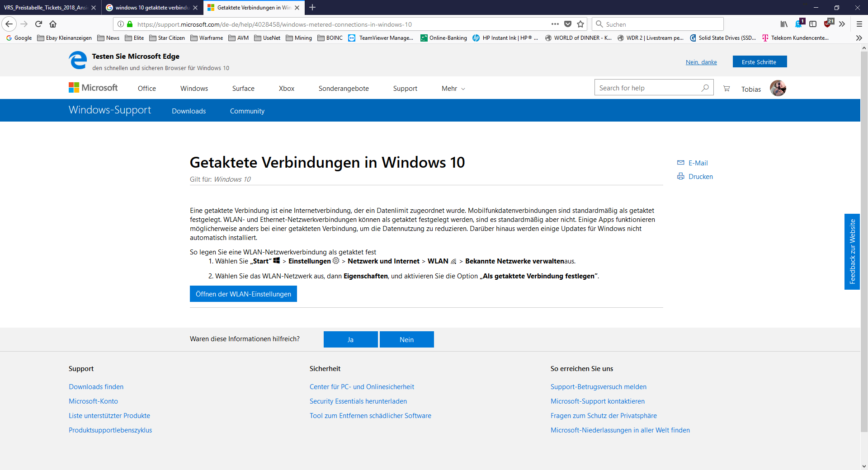Open the Star Citizen bookmark folder
Viewport: 868px width, 470px height.
(x=167, y=38)
